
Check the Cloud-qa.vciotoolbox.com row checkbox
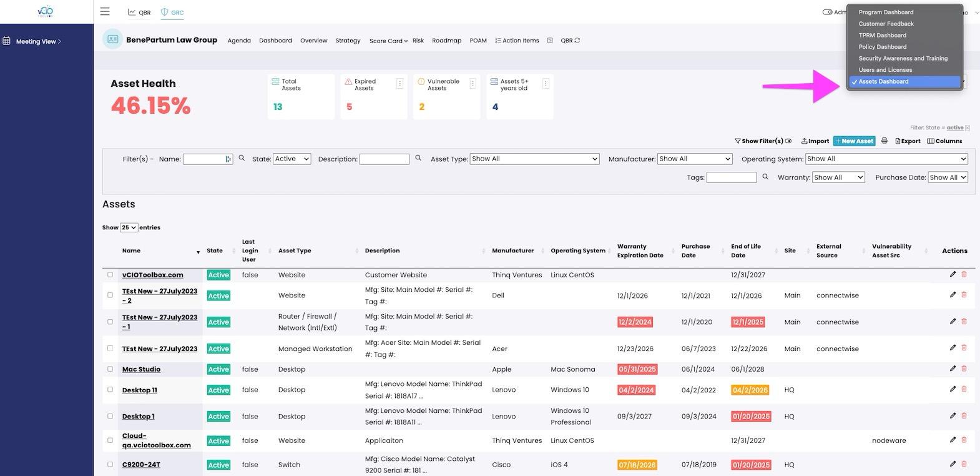click(x=110, y=440)
